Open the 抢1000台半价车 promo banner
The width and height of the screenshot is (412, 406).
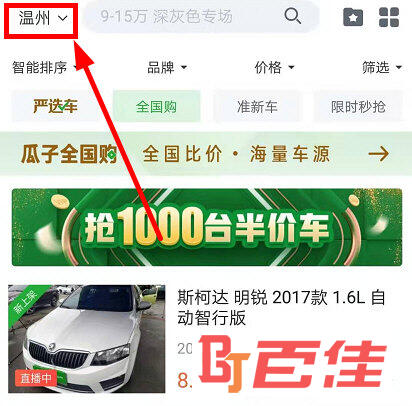coord(207,227)
